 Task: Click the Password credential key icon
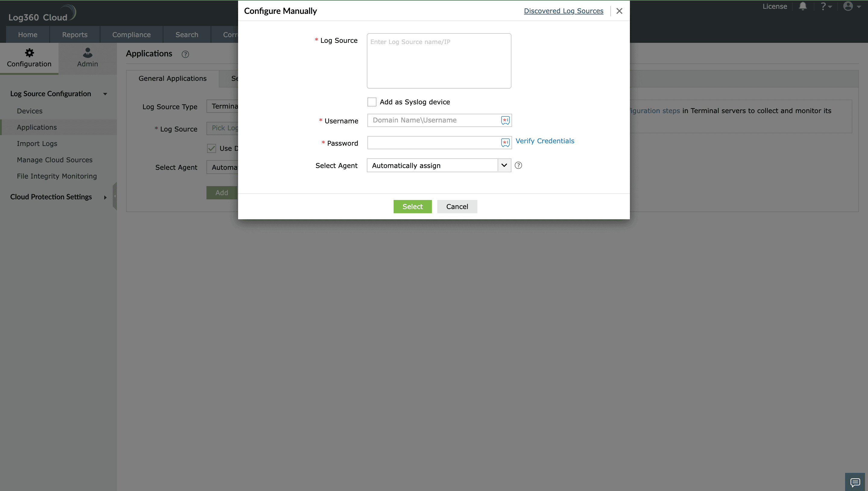(x=505, y=143)
